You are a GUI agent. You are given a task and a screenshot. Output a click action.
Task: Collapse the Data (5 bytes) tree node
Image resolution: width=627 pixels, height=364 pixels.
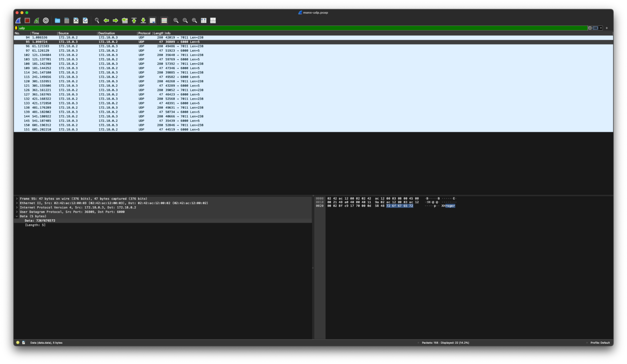17,216
